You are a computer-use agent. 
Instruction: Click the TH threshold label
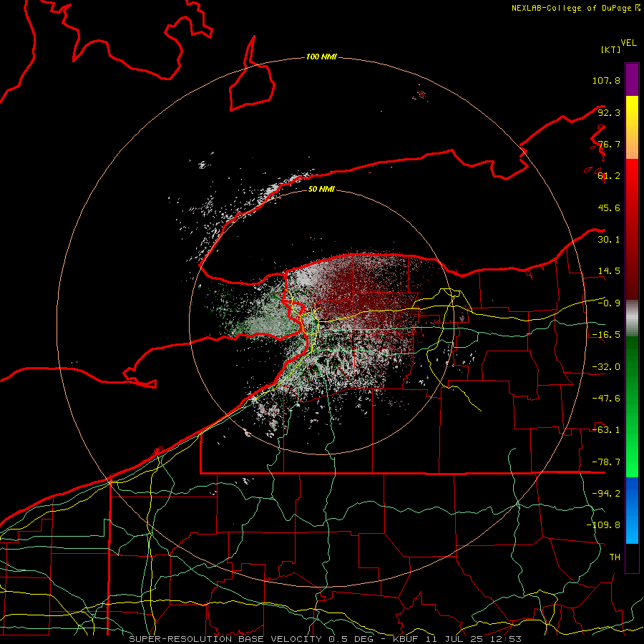pyautogui.click(x=615, y=557)
